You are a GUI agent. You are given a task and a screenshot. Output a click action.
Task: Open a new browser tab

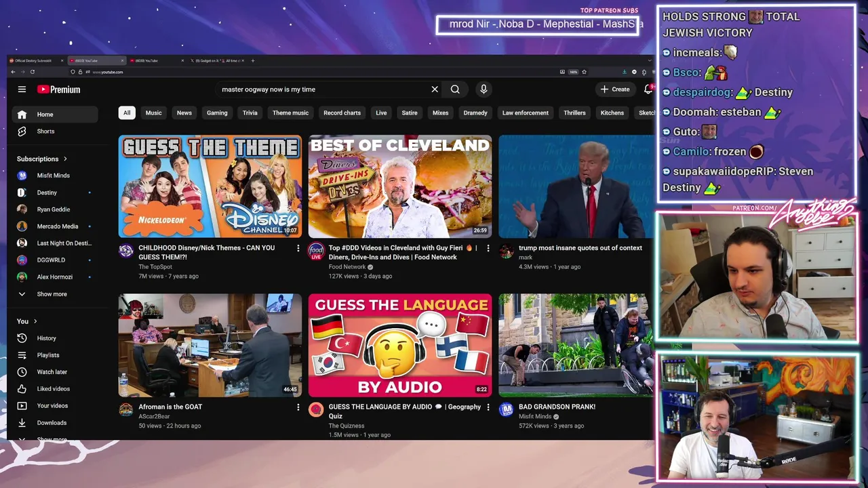253,61
